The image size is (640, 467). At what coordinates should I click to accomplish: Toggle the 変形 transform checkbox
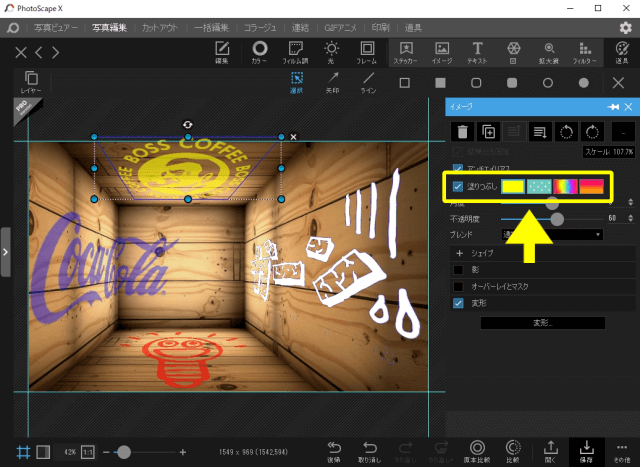point(458,303)
